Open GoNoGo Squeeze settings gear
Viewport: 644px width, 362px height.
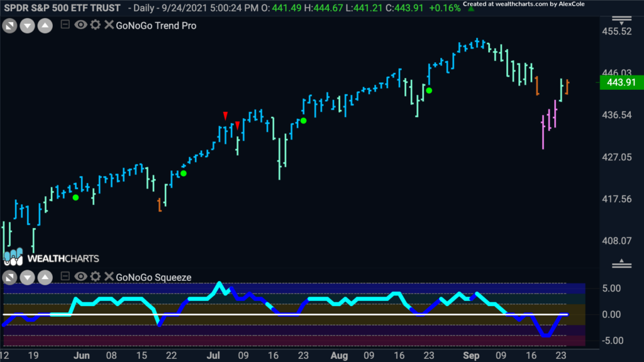pos(96,277)
